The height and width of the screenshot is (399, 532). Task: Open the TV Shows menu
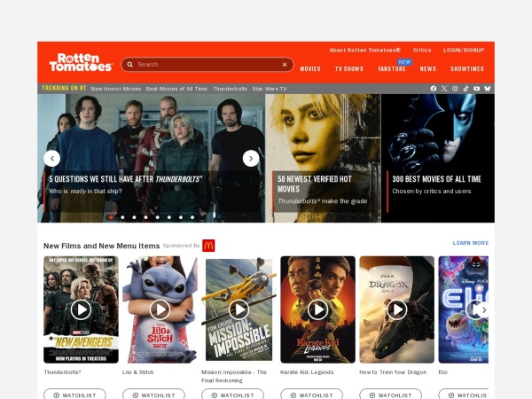(x=349, y=69)
